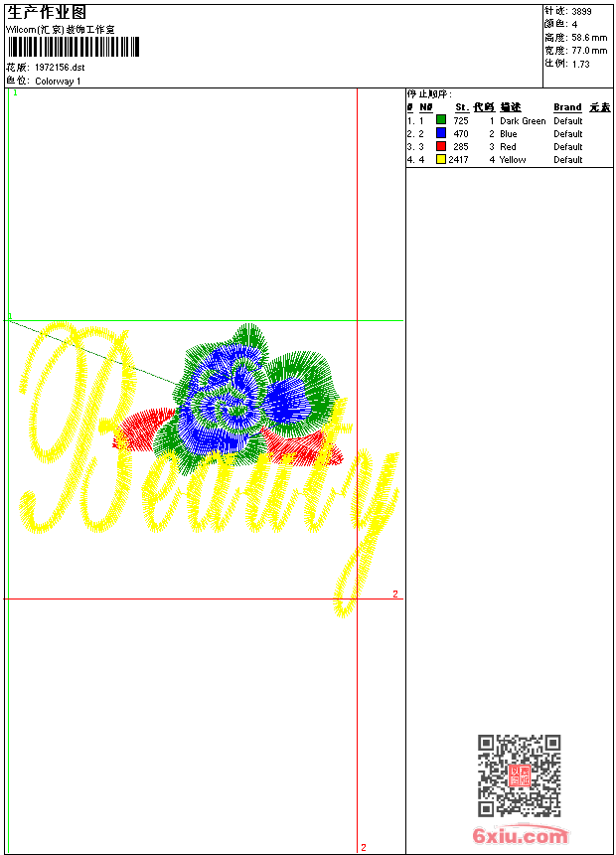Select the 'Blue' description text
This screenshot has width=616, height=855.
click(x=508, y=134)
